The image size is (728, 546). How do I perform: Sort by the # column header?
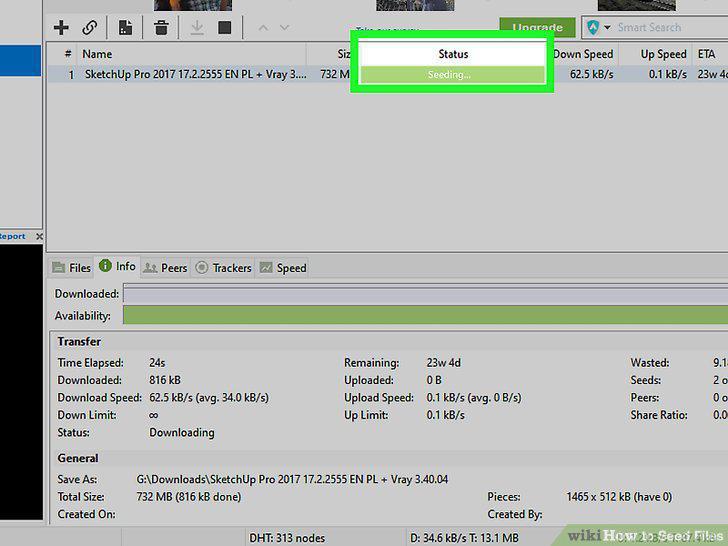68,54
